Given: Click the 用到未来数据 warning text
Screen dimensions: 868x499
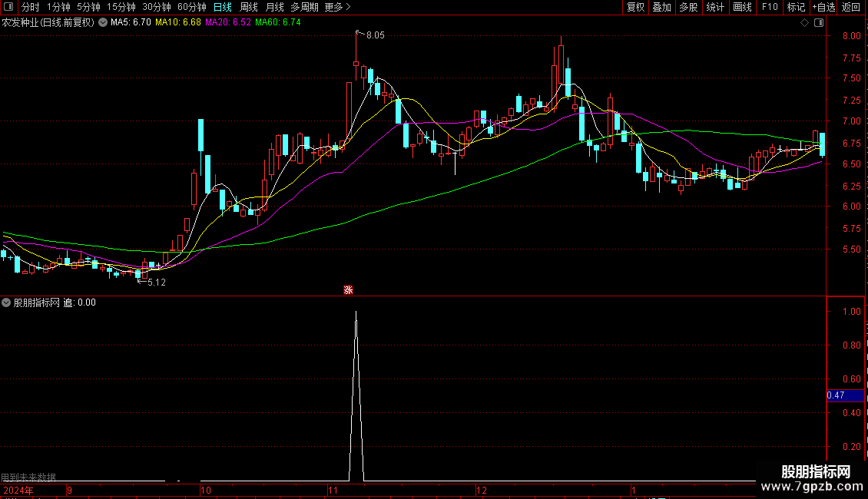Looking at the screenshot, I should pyautogui.click(x=28, y=477).
